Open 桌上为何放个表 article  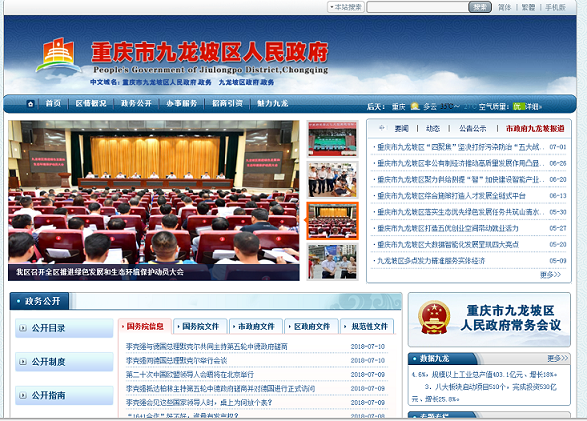click(199, 403)
